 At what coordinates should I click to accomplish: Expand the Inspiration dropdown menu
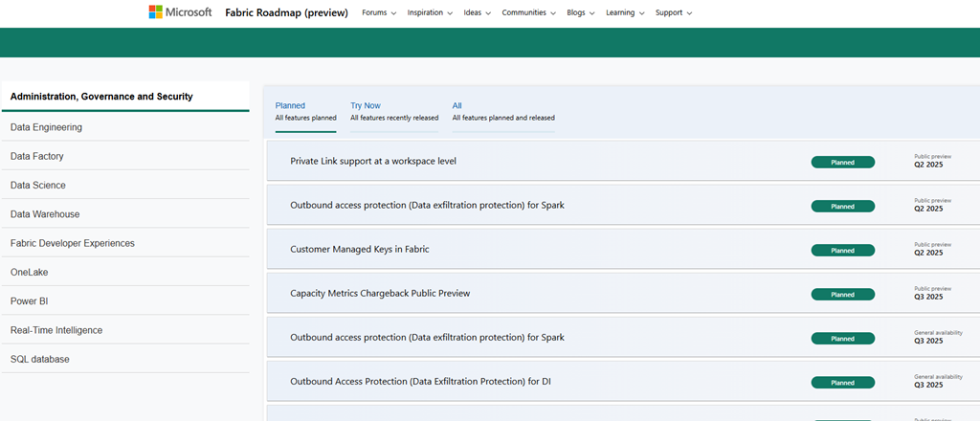tap(430, 12)
